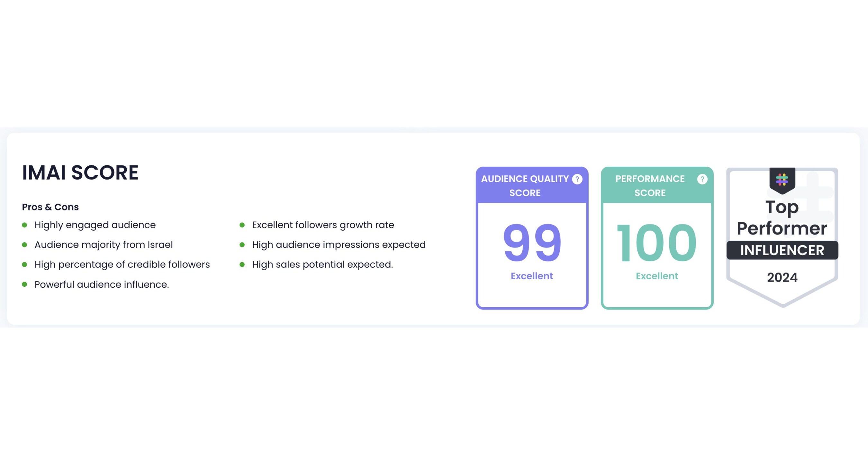Image resolution: width=868 pixels, height=455 pixels.
Task: Click the Excellent label under score 99
Action: 532,275
